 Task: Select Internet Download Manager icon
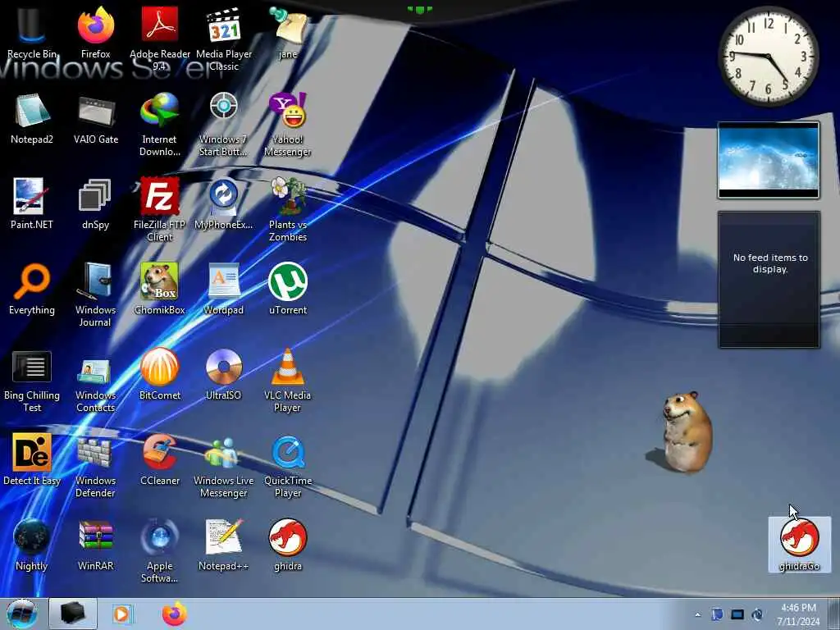point(160,125)
